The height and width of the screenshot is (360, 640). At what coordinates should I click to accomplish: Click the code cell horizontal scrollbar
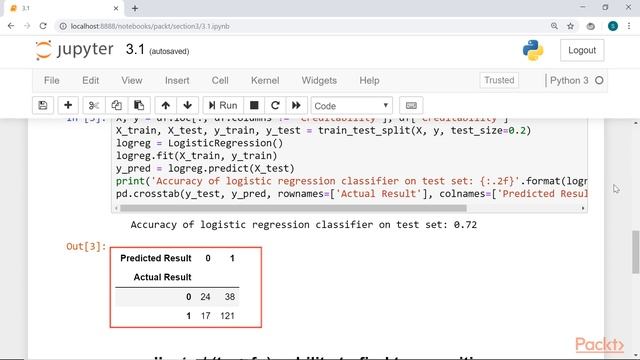(x=293, y=208)
